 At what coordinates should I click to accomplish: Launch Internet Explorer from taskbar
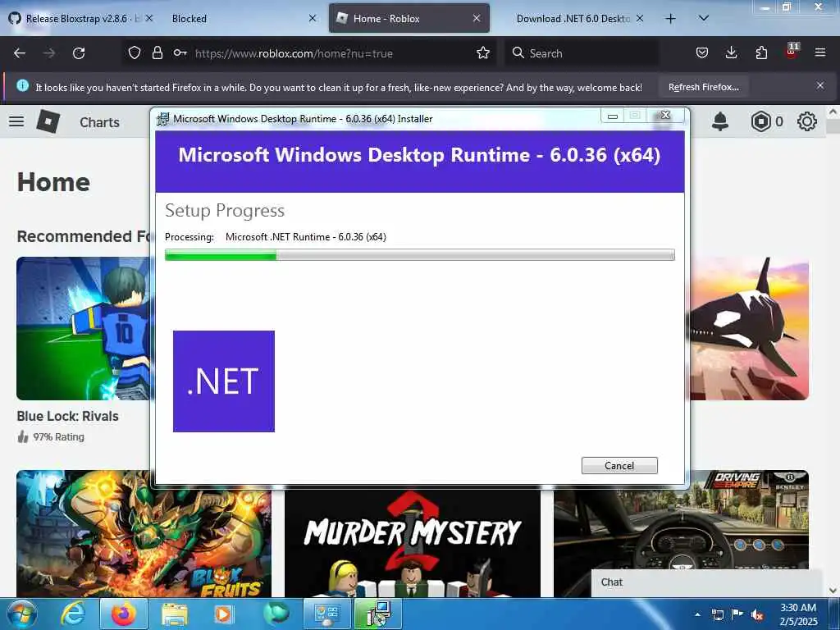73,614
